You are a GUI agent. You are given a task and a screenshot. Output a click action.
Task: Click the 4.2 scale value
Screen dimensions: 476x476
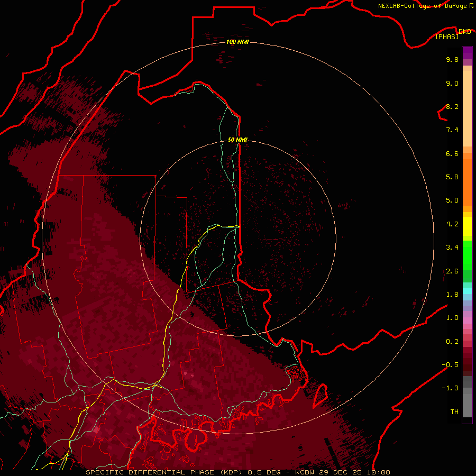tap(452, 224)
